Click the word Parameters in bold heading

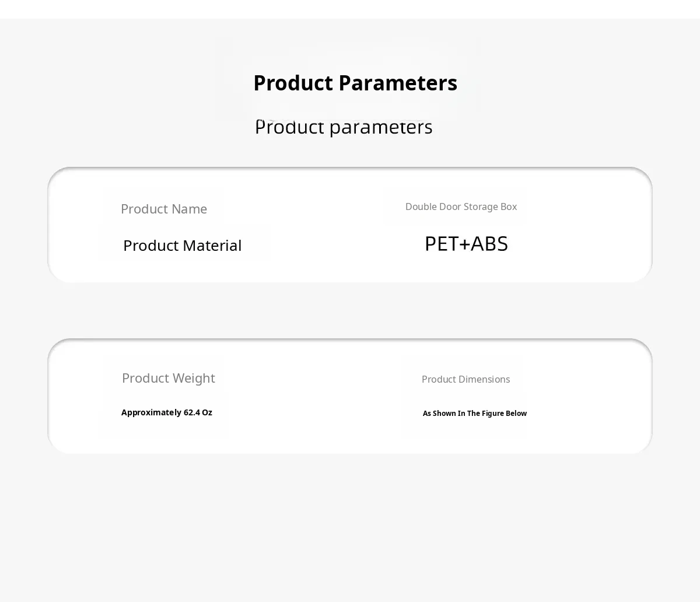tap(397, 83)
